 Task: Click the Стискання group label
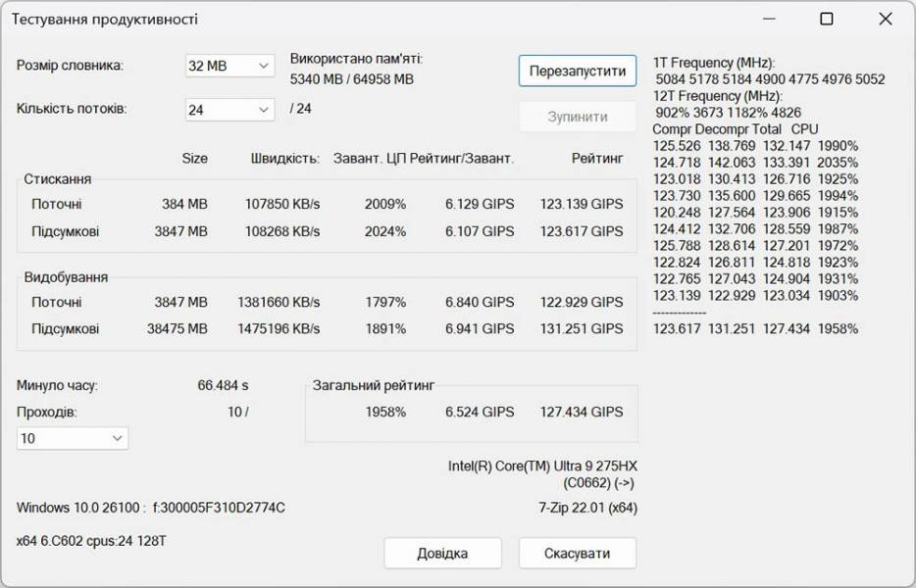click(x=58, y=179)
